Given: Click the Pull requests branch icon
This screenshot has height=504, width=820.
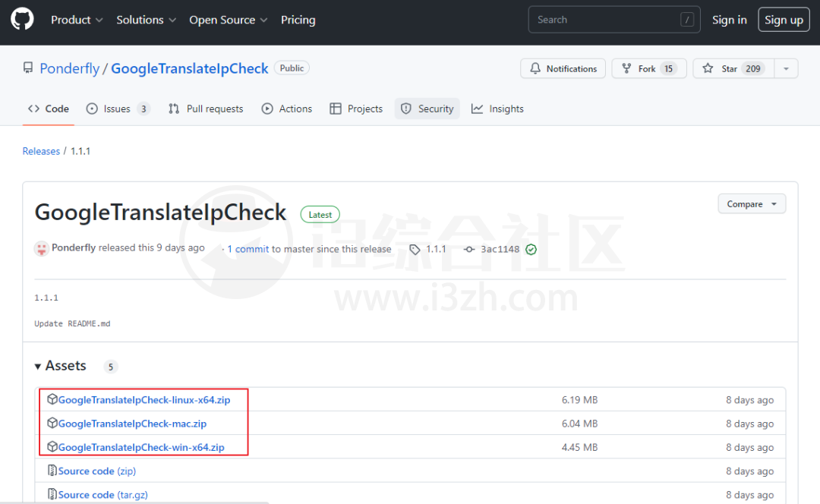Looking at the screenshot, I should point(174,109).
